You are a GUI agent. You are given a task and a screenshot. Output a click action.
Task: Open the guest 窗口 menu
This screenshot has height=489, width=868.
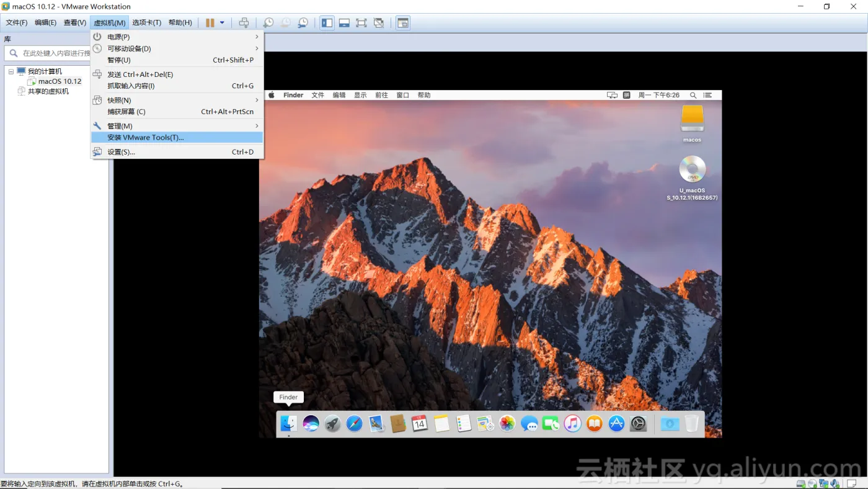(x=403, y=95)
